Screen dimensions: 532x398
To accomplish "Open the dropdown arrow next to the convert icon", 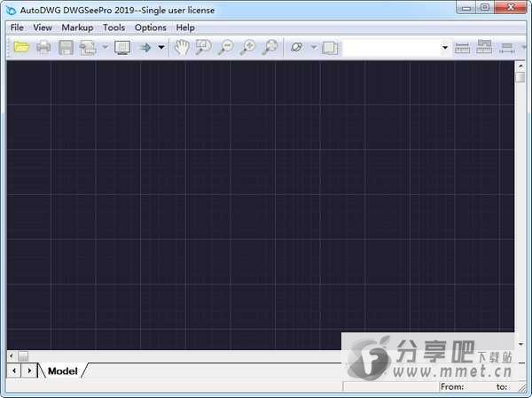I will click(106, 47).
